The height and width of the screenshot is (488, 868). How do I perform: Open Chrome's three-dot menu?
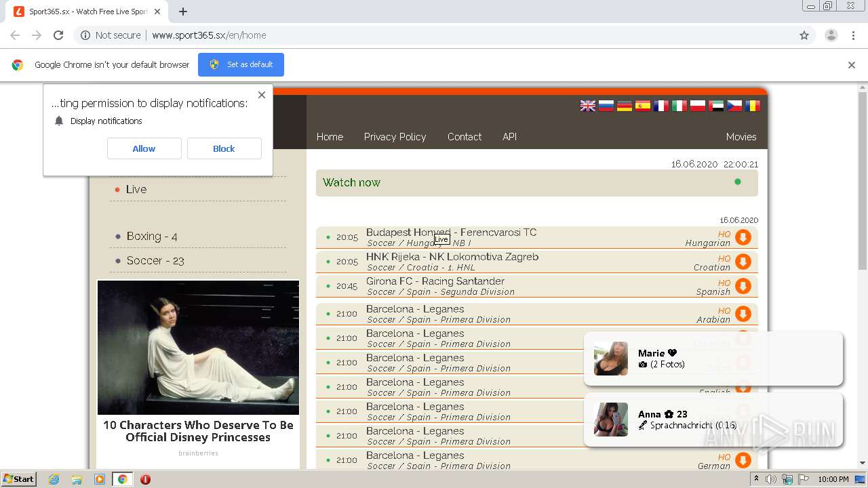coord(854,35)
